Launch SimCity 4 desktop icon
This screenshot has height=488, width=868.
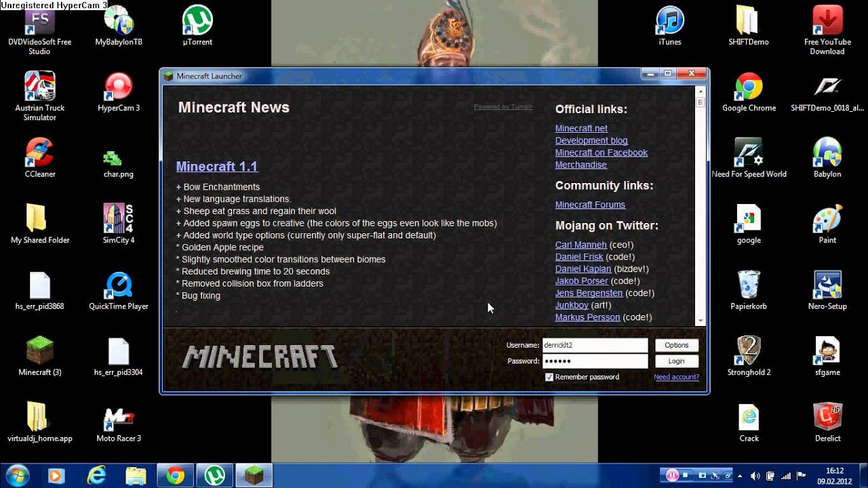(118, 224)
